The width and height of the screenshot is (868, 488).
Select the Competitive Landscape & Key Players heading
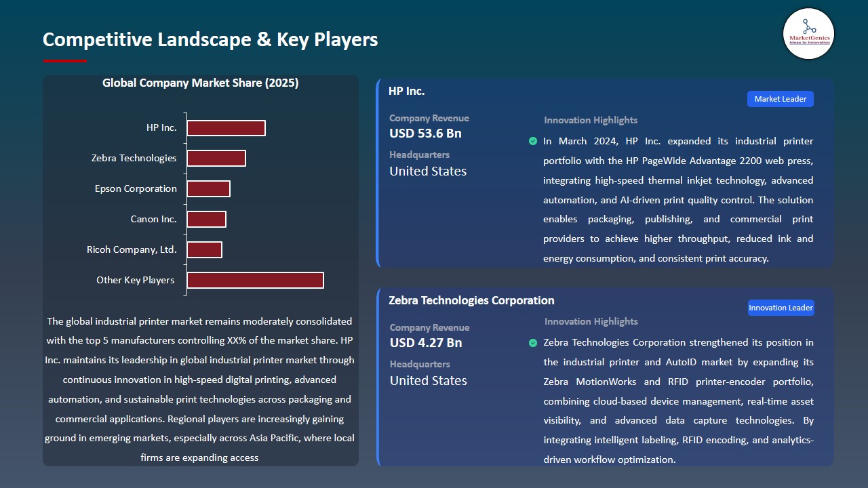point(210,40)
